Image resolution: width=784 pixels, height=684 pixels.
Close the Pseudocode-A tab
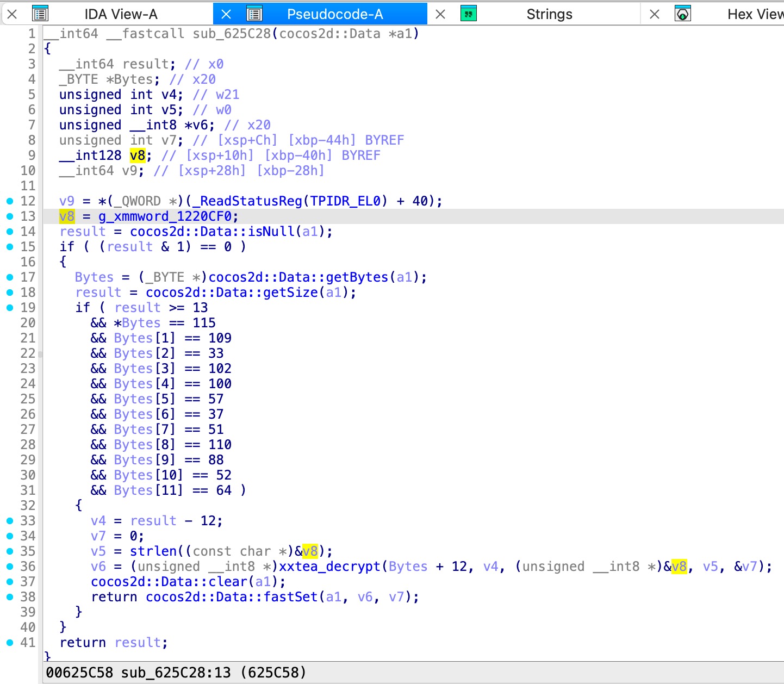pyautogui.click(x=226, y=14)
